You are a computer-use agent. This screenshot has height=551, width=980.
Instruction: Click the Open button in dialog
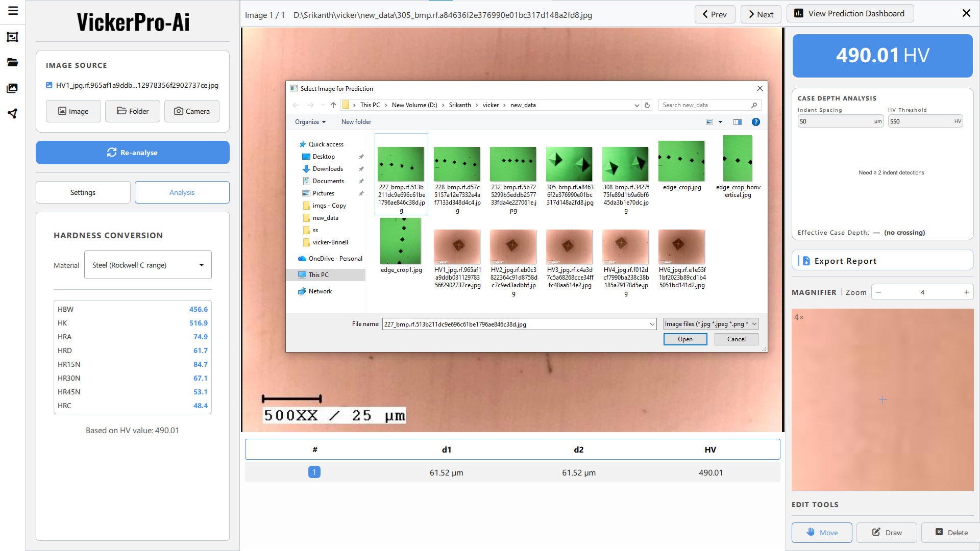(685, 339)
